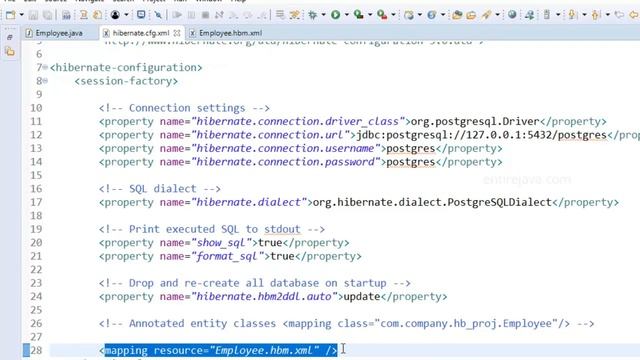Click the New Java Package icon
Screen dimensions: 640x360
point(409,15)
